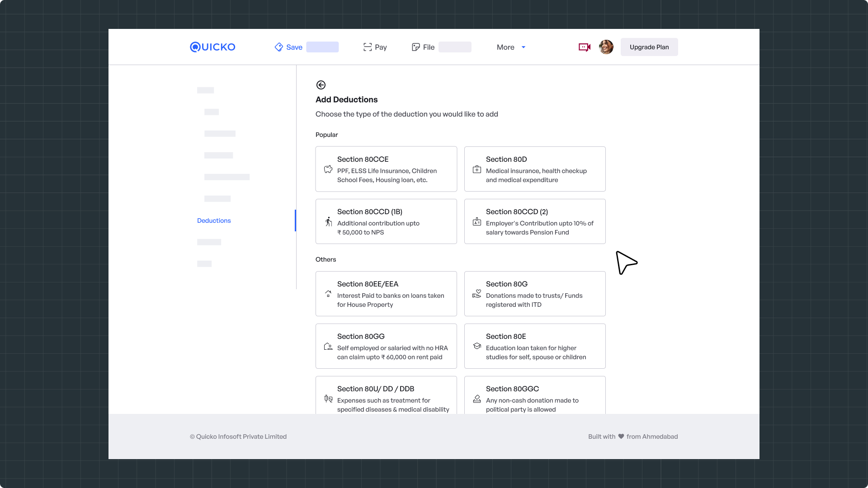Screen dimensions: 868x488
Task: Click the medical kit icon in Section 80D
Action: click(x=477, y=169)
